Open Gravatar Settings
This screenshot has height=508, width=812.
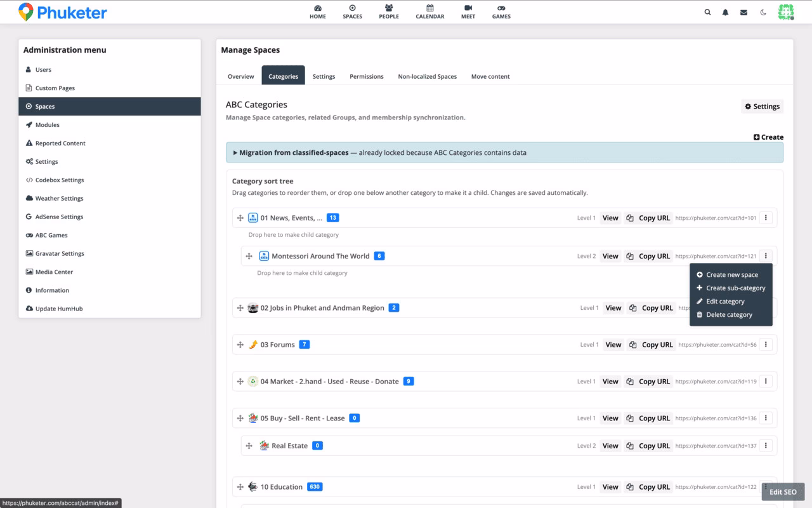pos(110,254)
